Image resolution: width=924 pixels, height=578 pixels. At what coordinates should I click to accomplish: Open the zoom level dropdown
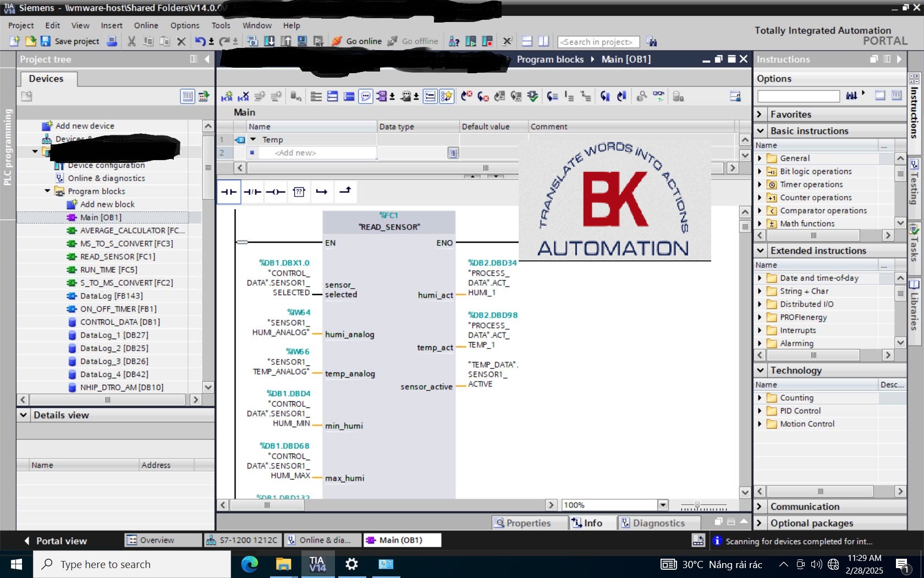(663, 505)
